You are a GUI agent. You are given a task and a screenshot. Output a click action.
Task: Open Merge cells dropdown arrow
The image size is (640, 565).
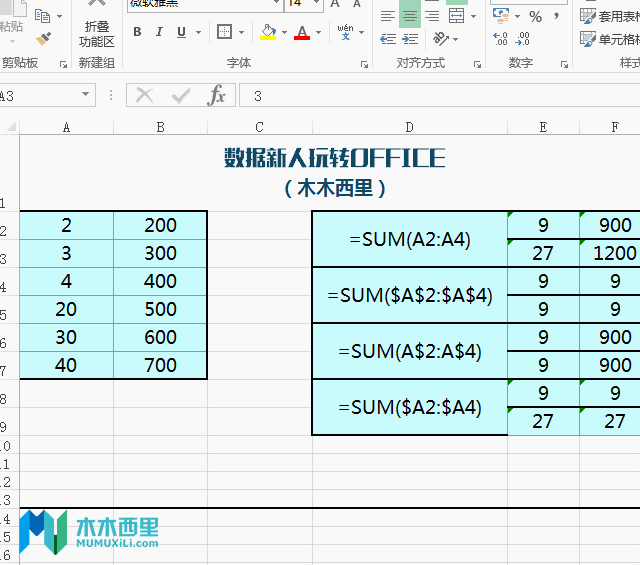pyautogui.click(x=473, y=17)
